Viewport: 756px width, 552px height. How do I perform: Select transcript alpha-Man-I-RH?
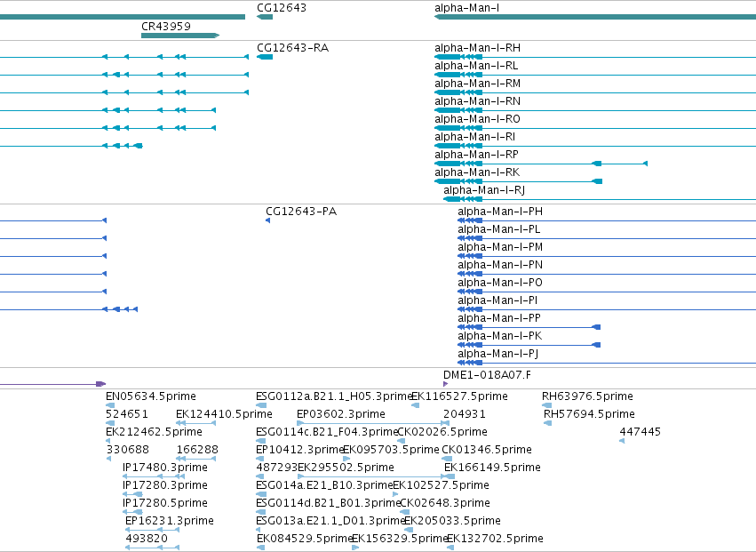[477, 48]
